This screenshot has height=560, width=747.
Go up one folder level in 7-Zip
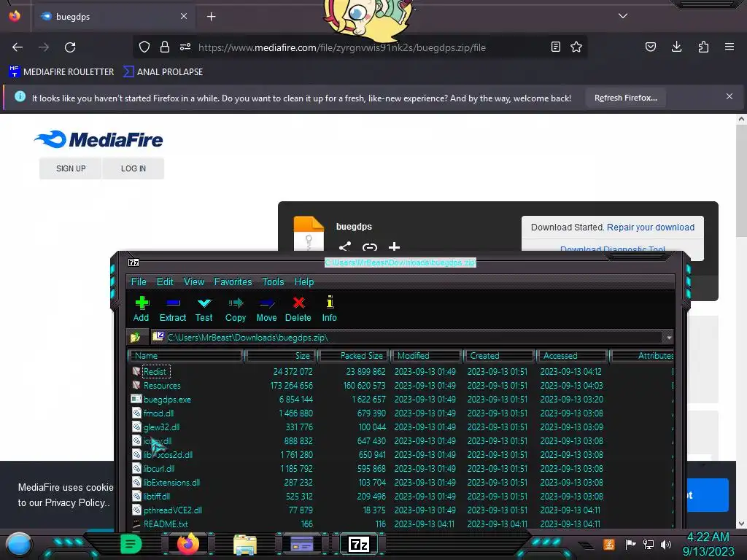click(135, 337)
